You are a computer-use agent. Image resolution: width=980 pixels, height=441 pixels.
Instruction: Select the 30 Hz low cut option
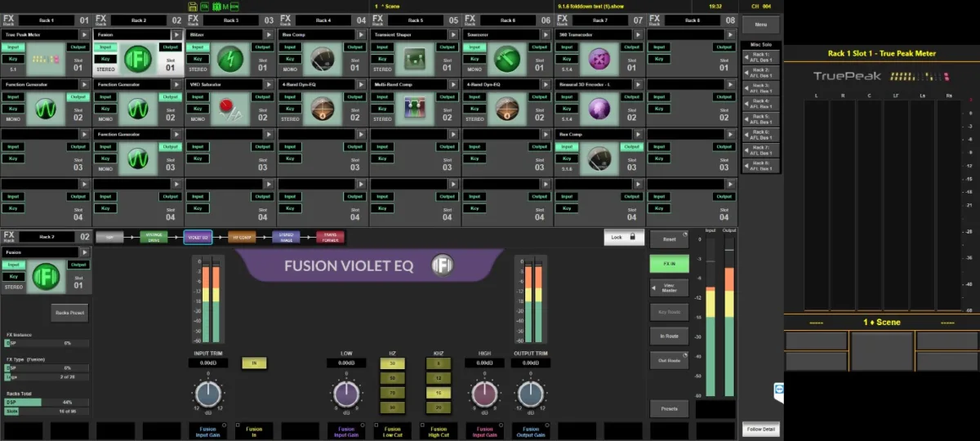[x=392, y=363]
